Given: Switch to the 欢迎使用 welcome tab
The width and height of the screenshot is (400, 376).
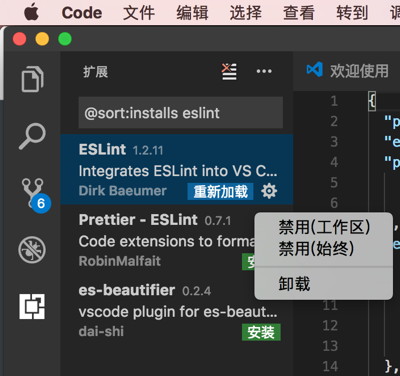Looking at the screenshot, I should coord(348,71).
